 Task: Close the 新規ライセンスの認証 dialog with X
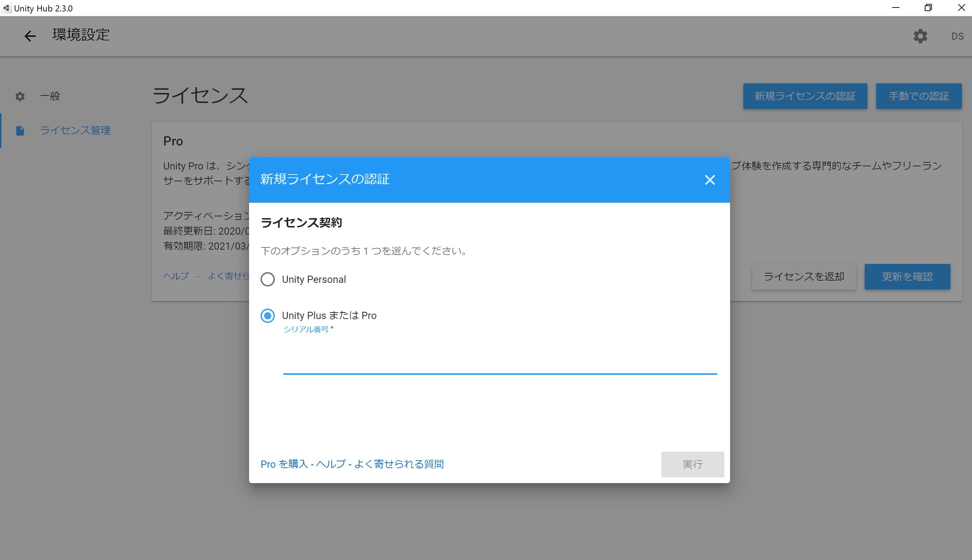tap(710, 180)
